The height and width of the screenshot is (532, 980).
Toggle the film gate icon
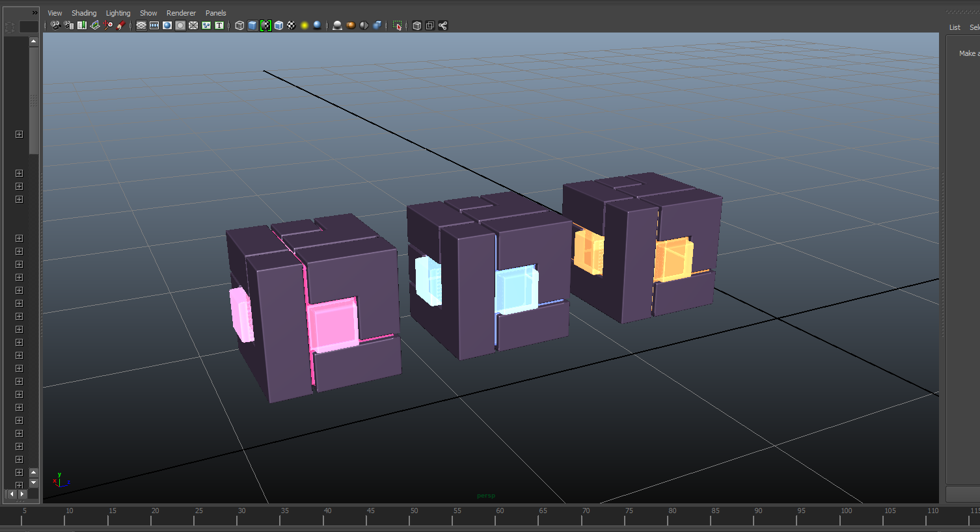pos(154,25)
